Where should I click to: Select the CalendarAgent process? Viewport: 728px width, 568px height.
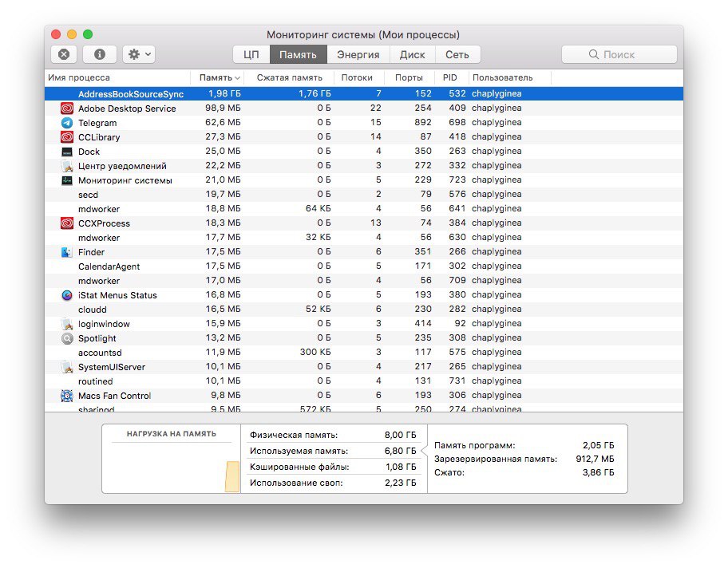coord(364,266)
